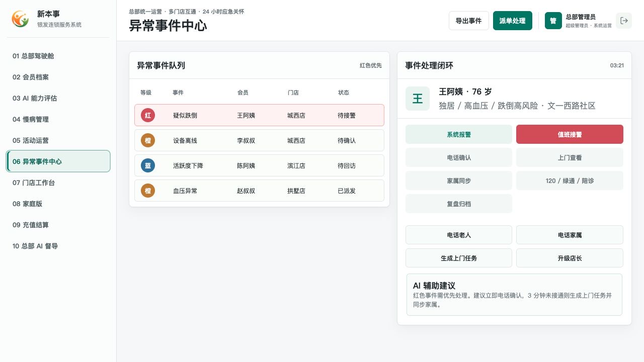Viewport: 644px width, 362px height.
Task: Click the logout arrow icon
Action: (x=624, y=21)
